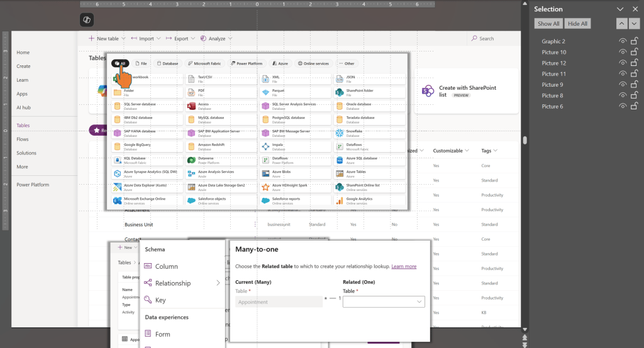
Task: Click the Column icon under Schema
Action: click(x=148, y=266)
